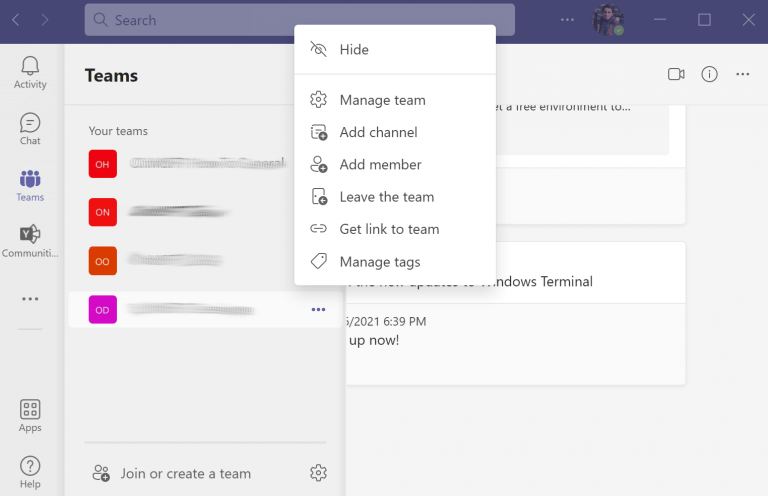Click the Windows Terminal post title

(x=471, y=282)
